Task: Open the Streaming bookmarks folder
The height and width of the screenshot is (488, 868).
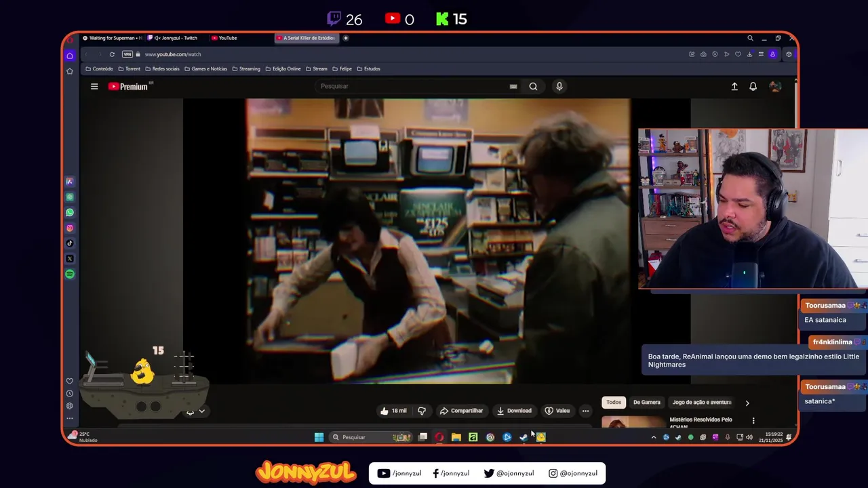Action: tap(246, 68)
